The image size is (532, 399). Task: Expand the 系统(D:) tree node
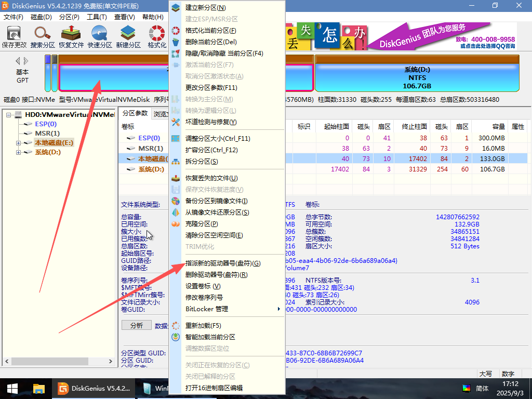coord(19,152)
